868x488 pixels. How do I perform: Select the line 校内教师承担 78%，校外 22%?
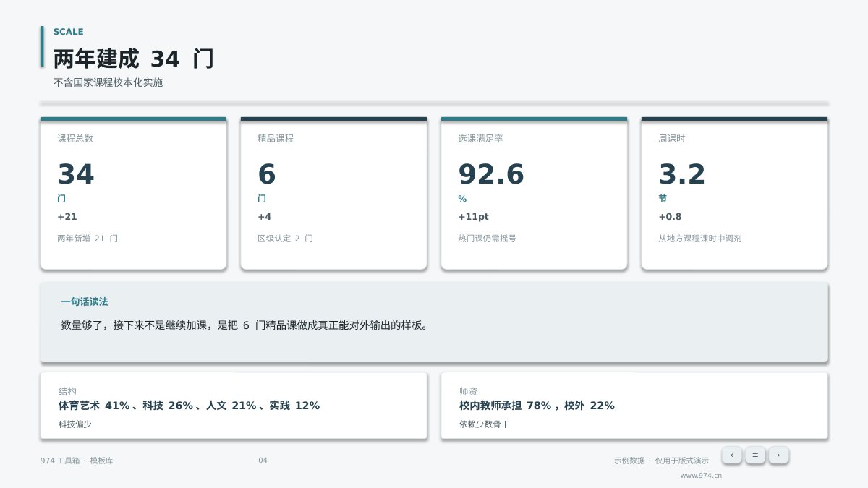pyautogui.click(x=537, y=406)
